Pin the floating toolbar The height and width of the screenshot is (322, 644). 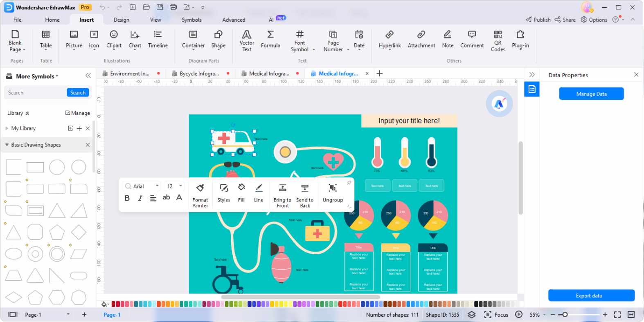coord(349,183)
